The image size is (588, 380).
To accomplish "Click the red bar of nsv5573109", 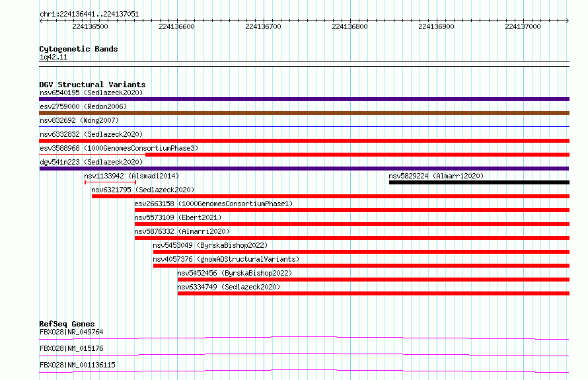I will (351, 224).
